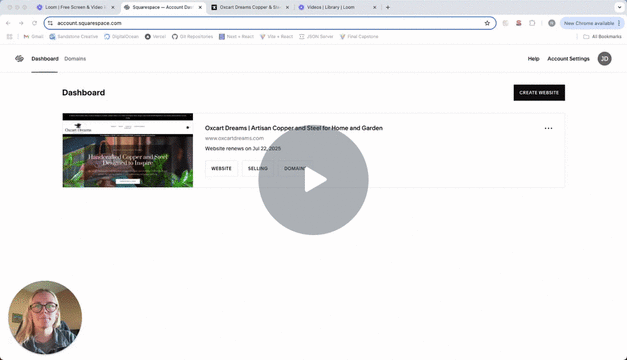Expand the tab search dropdown arrow
The width and height of the screenshot is (627, 360).
(x=619, y=7)
